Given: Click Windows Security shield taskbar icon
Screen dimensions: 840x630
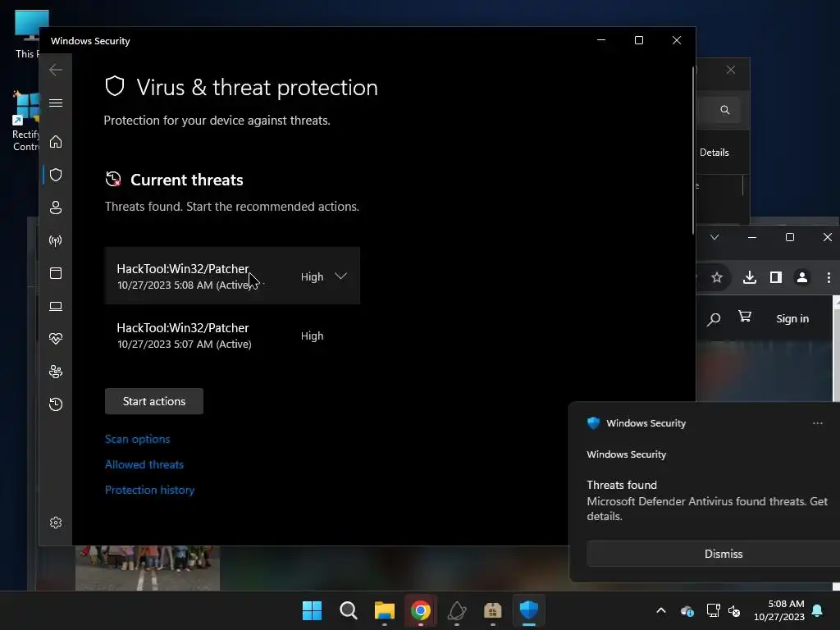Looking at the screenshot, I should tap(529, 610).
